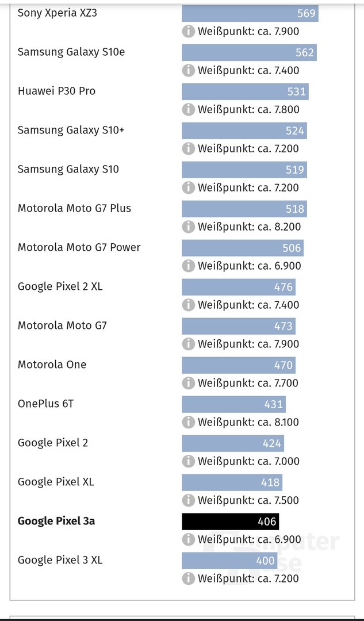
Task: Click the Motorola Moto G7 Power bar 506
Action: [243, 248]
